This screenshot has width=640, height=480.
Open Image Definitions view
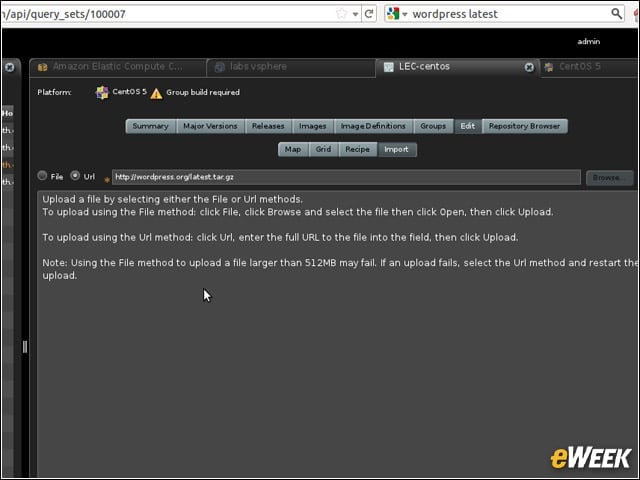[x=373, y=126]
